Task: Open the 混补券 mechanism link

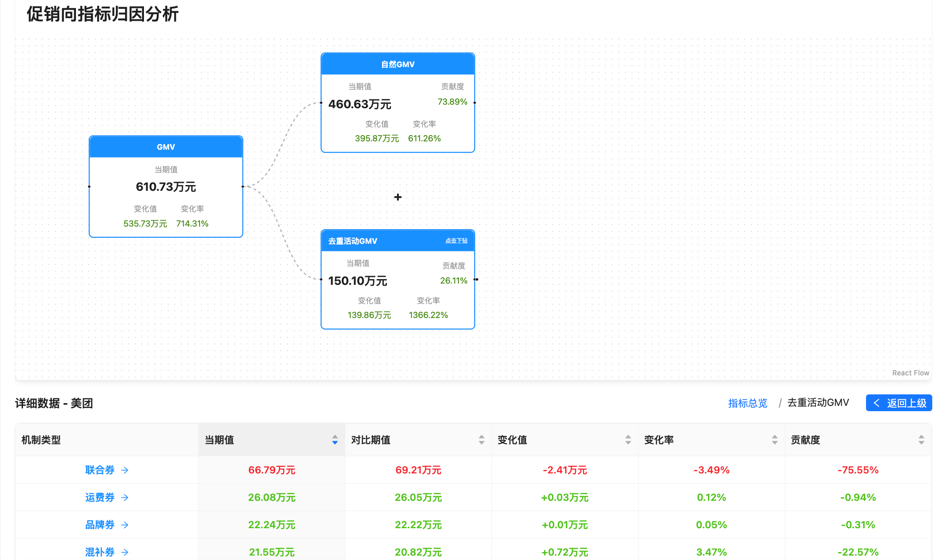Action: click(x=100, y=552)
